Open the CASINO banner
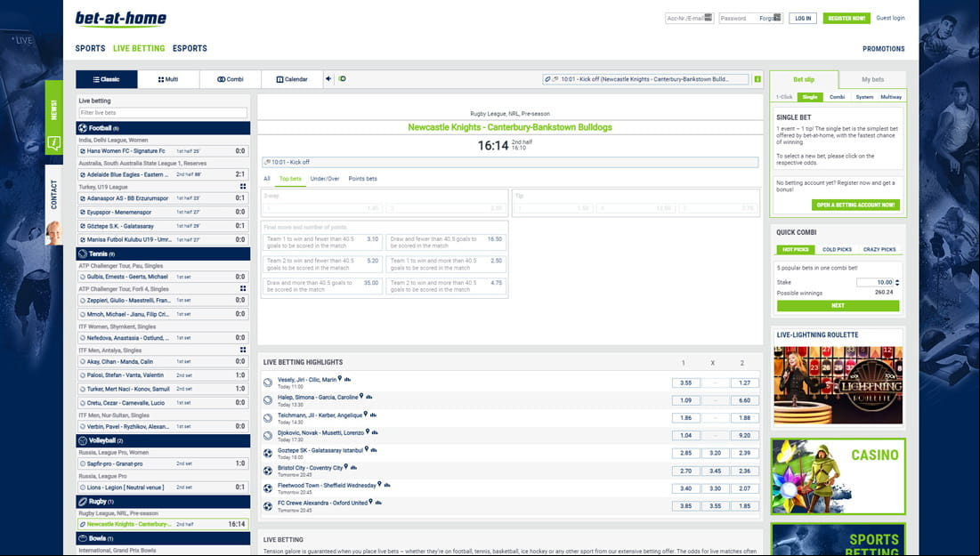The width and height of the screenshot is (980, 556). [x=838, y=477]
